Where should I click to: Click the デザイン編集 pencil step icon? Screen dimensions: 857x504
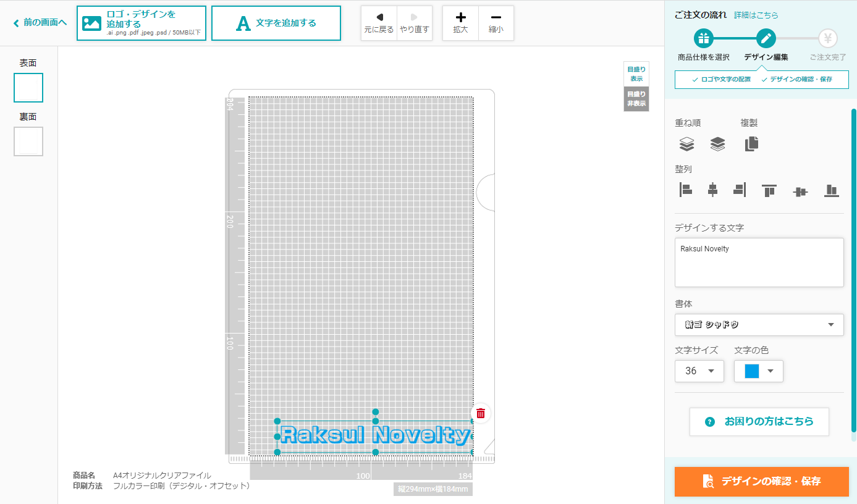pos(766,38)
